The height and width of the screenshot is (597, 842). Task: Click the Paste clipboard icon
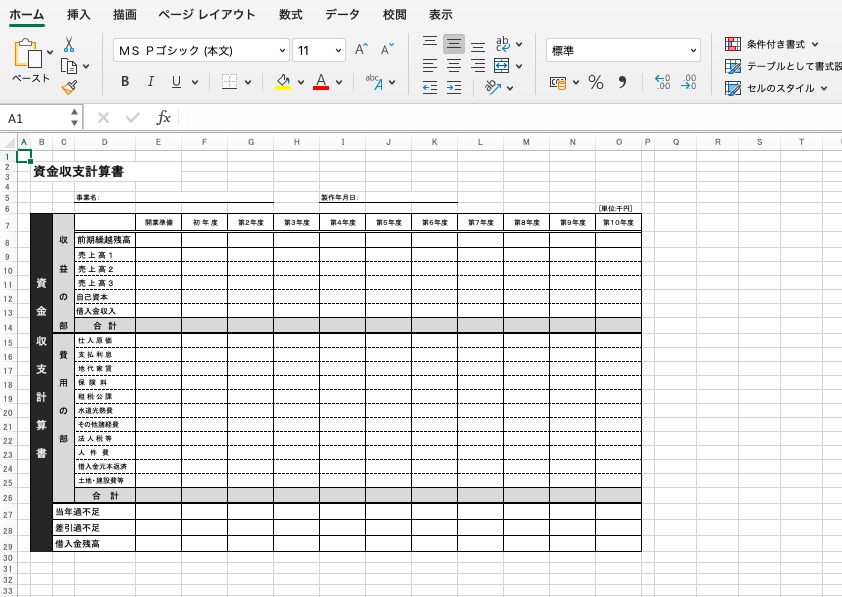tap(30, 56)
